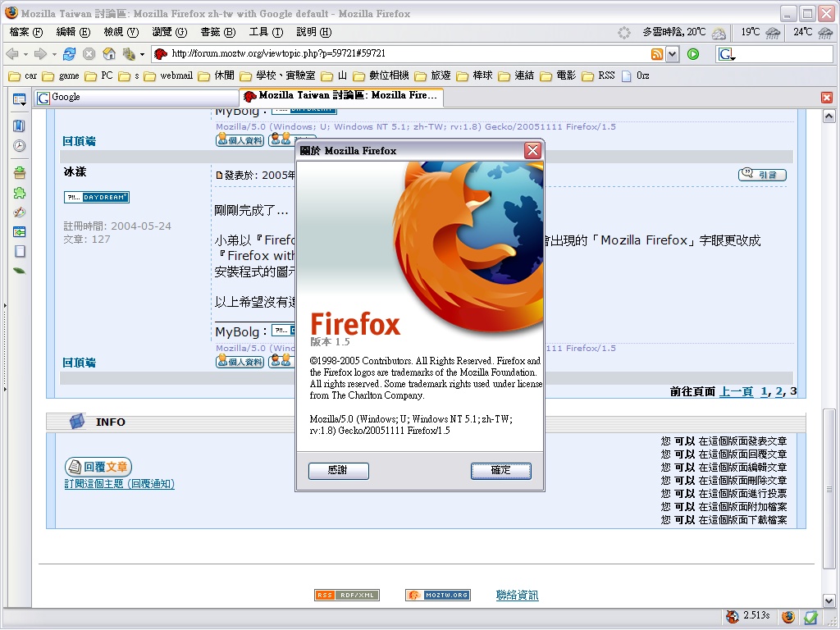
Task: Open the address bar URL history dropdown
Action: [x=673, y=54]
